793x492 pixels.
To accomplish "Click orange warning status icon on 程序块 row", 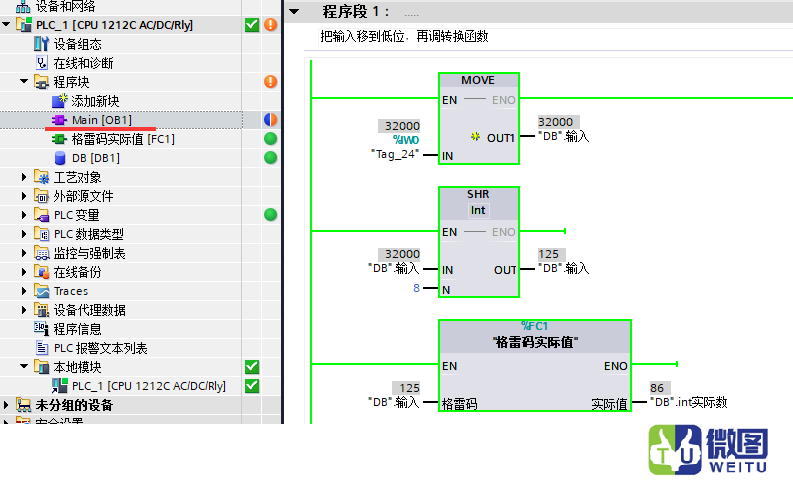I will pos(271,81).
